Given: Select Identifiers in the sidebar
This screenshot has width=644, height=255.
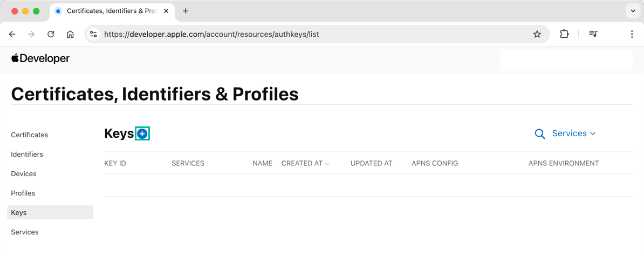Looking at the screenshot, I should 27,155.
